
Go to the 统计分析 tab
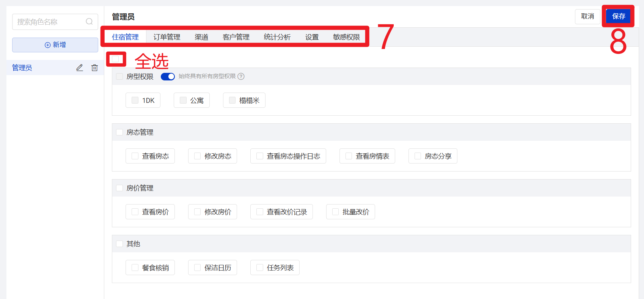277,37
